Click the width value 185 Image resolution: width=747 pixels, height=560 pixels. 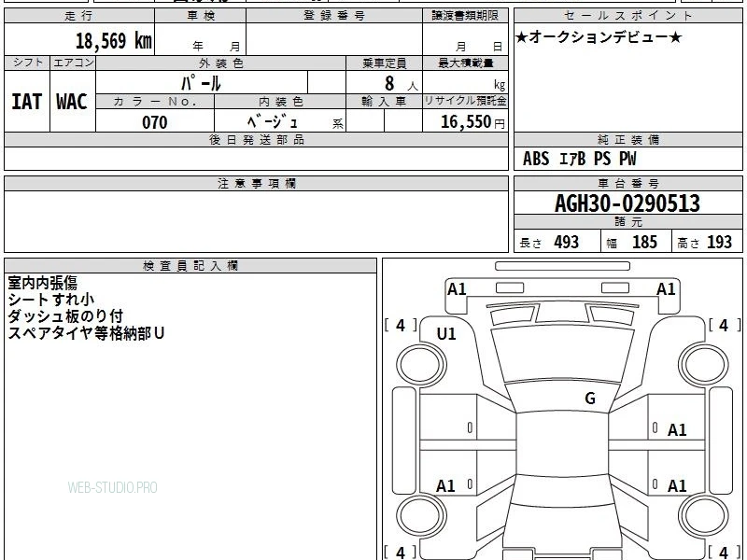(644, 242)
